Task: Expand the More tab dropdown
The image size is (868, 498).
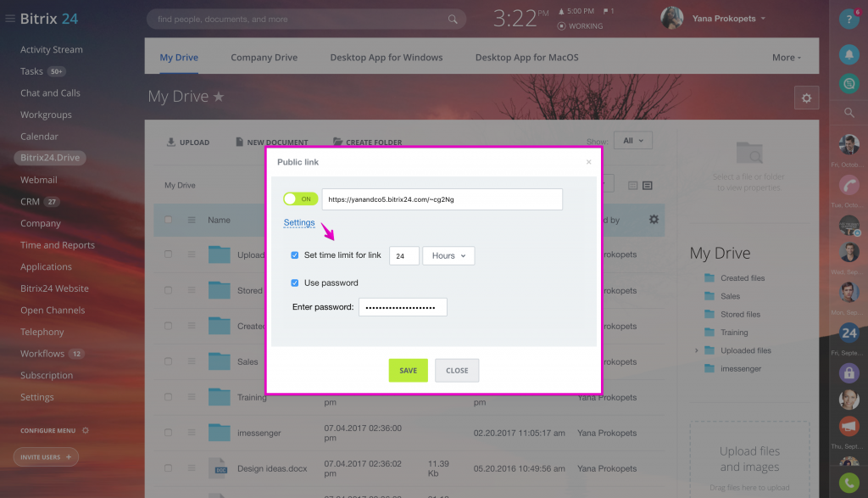Action: (787, 58)
